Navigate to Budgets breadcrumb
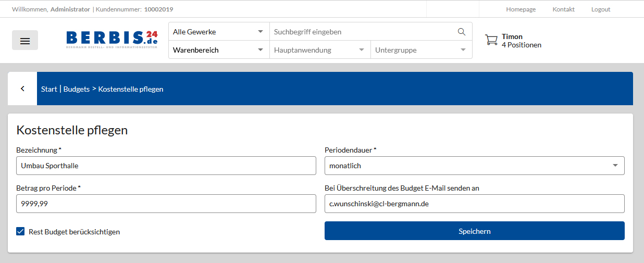The width and height of the screenshot is (644, 263). pos(77,89)
